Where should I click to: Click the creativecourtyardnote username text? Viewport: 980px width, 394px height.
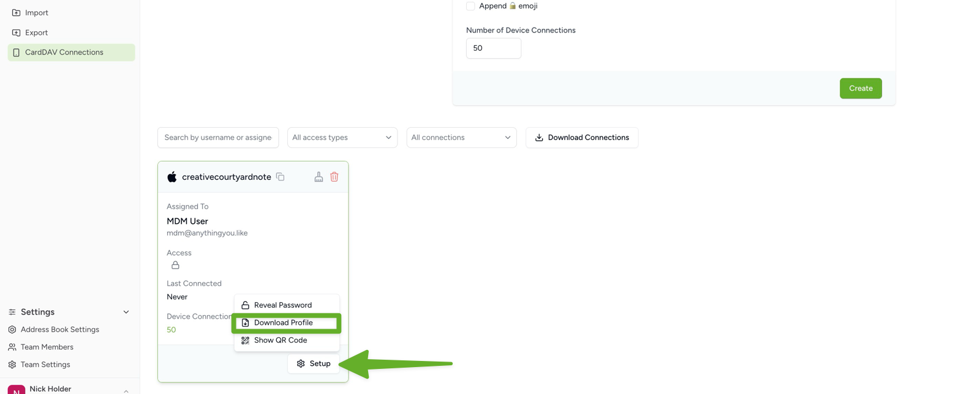(227, 177)
